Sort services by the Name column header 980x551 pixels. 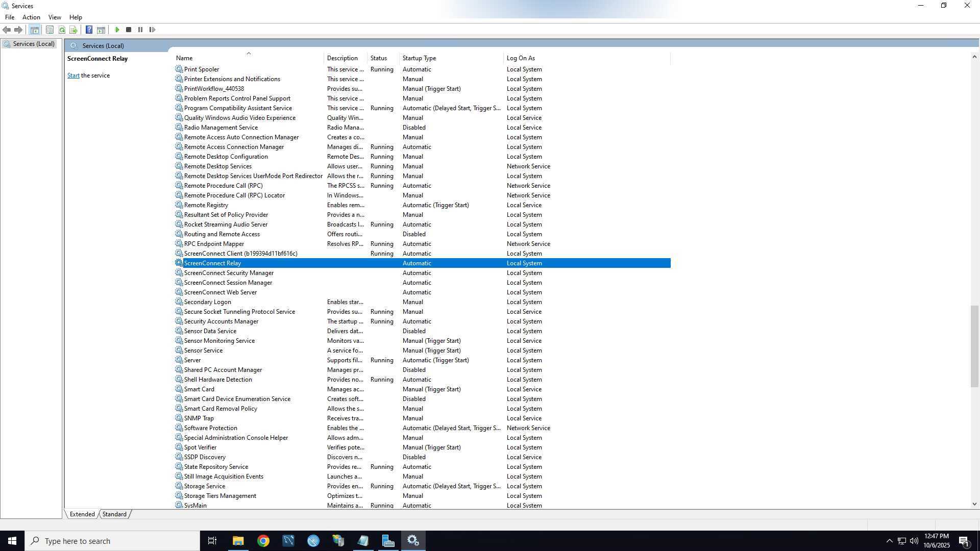pyautogui.click(x=184, y=58)
